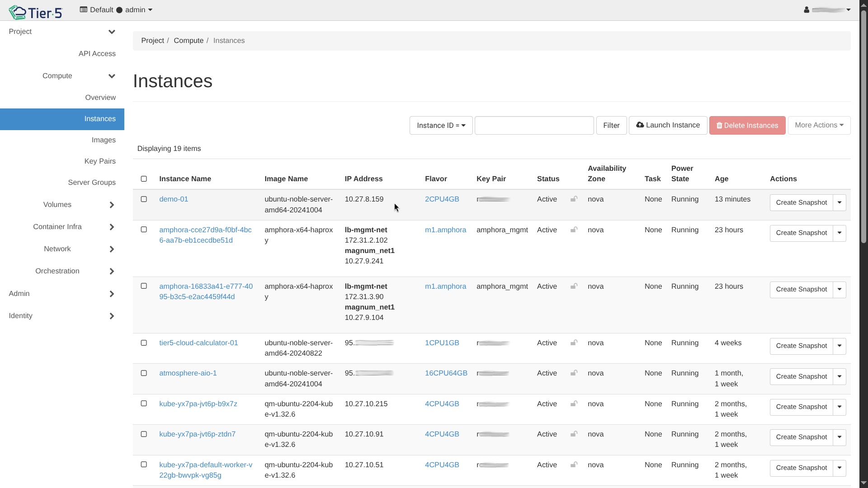Expand the More Actions dropdown
This screenshot has width=868, height=488.
[x=819, y=125]
